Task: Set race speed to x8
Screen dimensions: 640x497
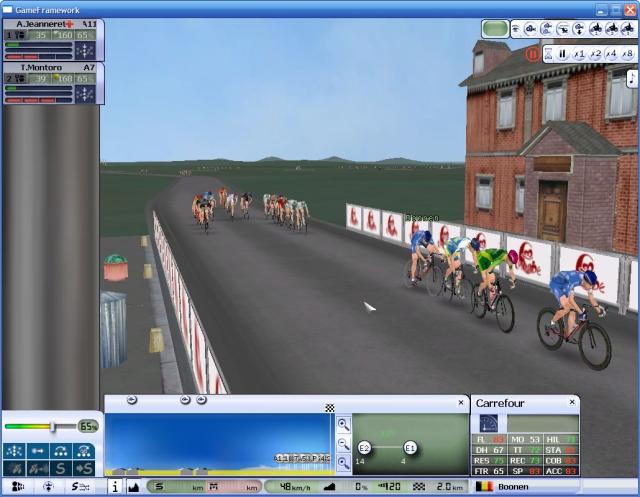Action: [x=627, y=54]
